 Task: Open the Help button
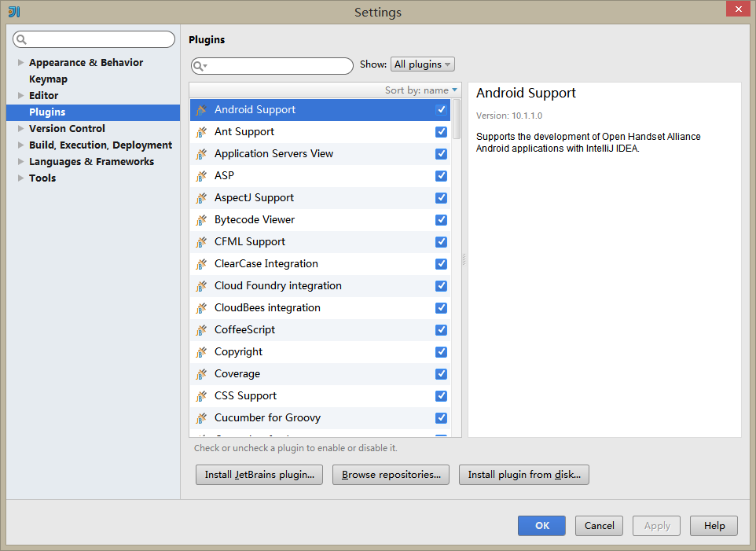tap(714, 526)
